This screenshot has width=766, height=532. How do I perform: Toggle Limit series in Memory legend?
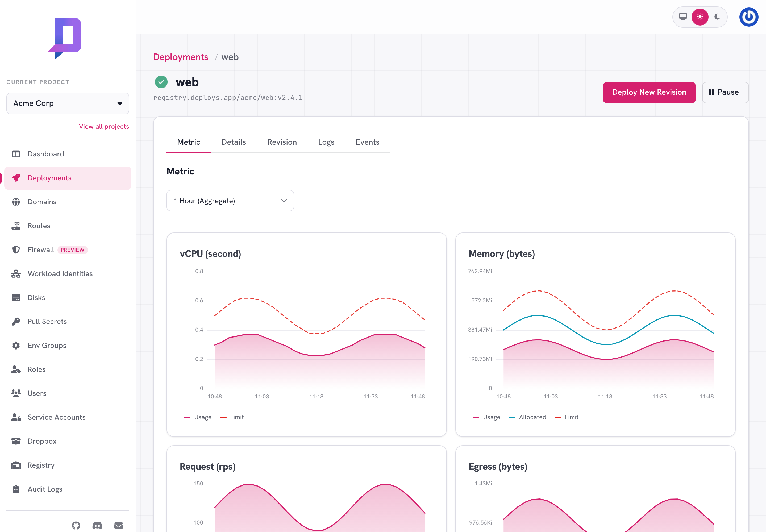(x=567, y=417)
